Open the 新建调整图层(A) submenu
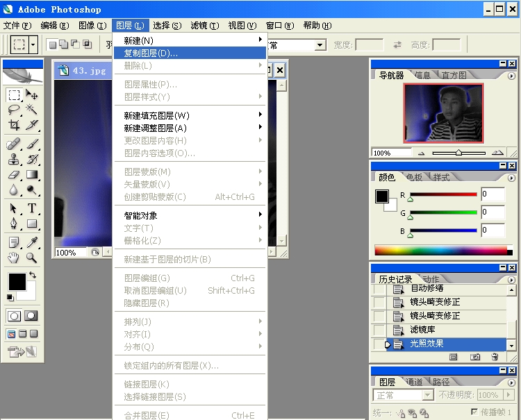This screenshot has width=521, height=420. [x=190, y=128]
